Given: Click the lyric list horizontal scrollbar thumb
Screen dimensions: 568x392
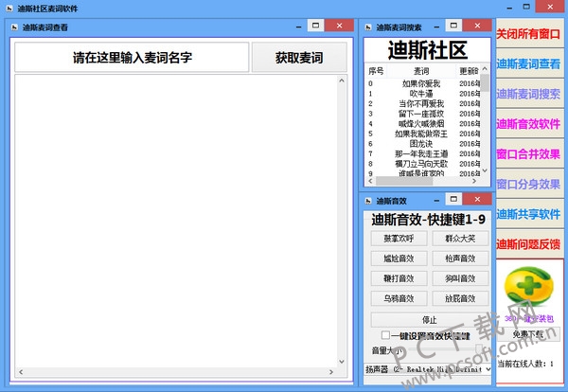Looking at the screenshot, I should point(404,181).
